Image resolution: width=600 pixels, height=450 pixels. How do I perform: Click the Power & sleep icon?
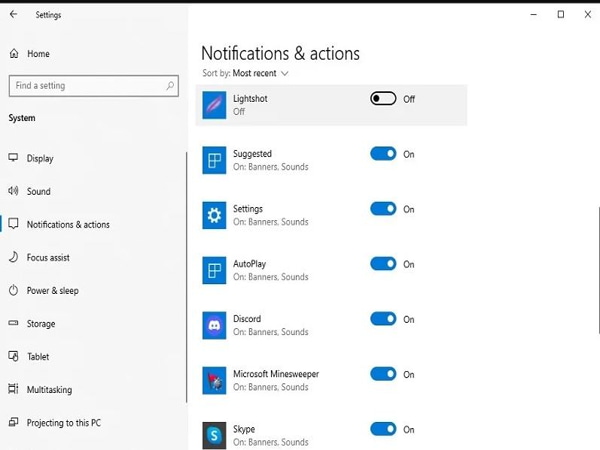click(x=13, y=290)
